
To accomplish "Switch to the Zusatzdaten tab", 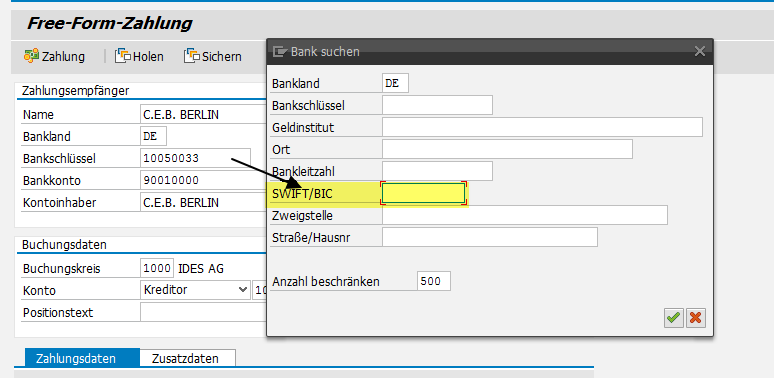I will [x=188, y=358].
